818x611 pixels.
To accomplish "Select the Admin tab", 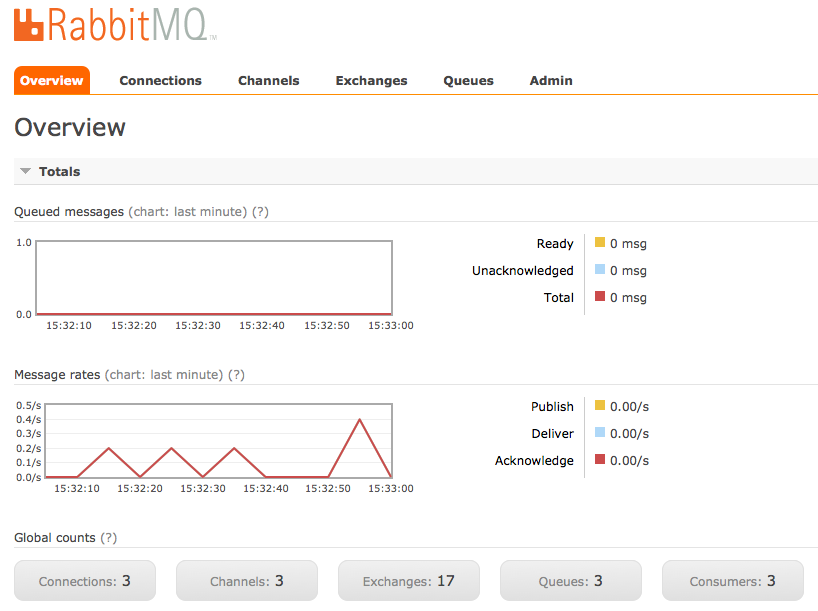I will pyautogui.click(x=551, y=81).
